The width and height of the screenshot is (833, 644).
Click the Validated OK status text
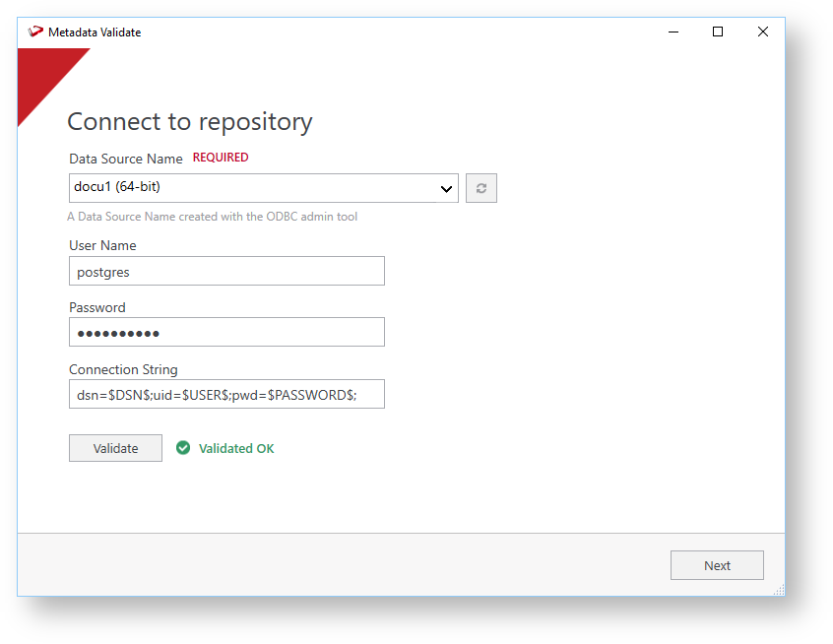pyautogui.click(x=236, y=448)
